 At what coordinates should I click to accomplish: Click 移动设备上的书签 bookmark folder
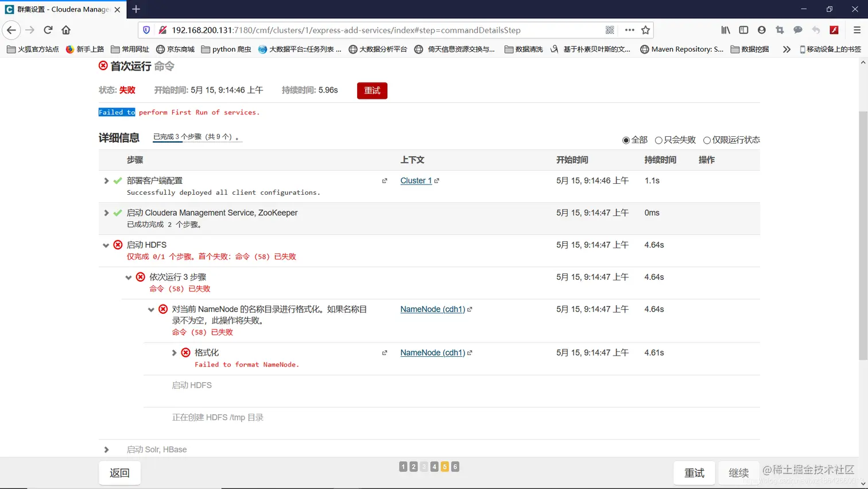point(830,49)
